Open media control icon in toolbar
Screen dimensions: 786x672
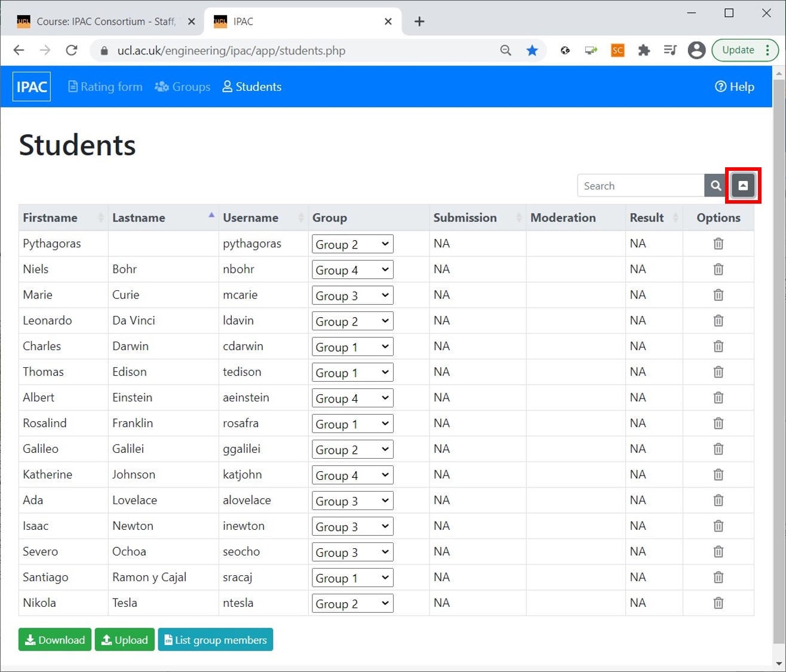pos(670,51)
